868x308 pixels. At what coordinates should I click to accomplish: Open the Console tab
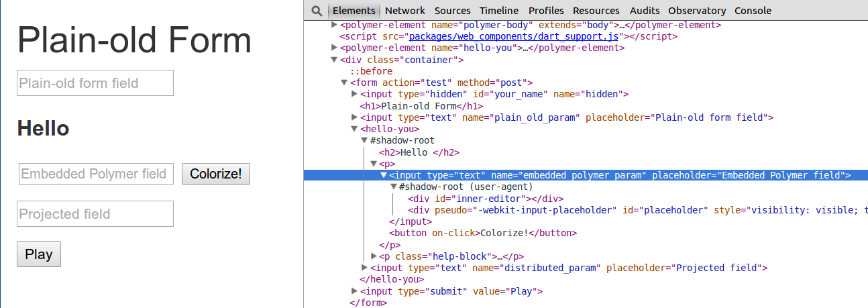click(753, 11)
